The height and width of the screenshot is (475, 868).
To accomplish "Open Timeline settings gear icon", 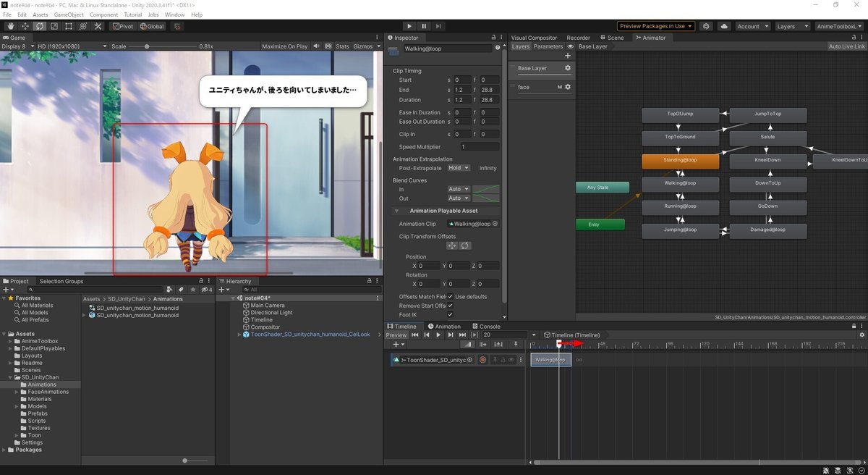I will (861, 335).
